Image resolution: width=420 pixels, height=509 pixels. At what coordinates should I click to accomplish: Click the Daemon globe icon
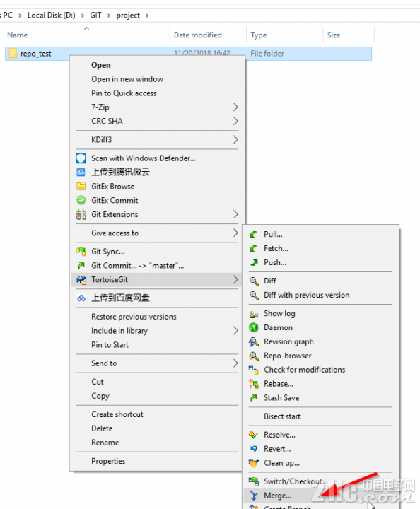[x=254, y=327]
